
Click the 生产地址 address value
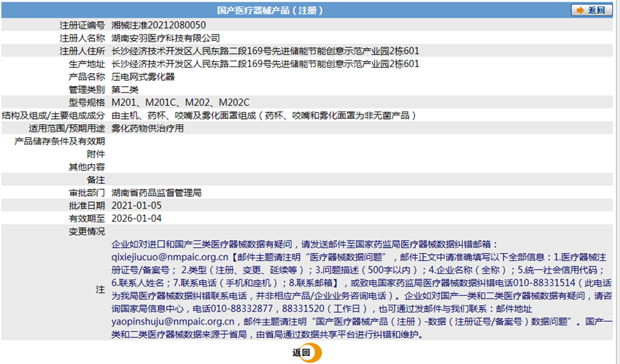click(266, 64)
